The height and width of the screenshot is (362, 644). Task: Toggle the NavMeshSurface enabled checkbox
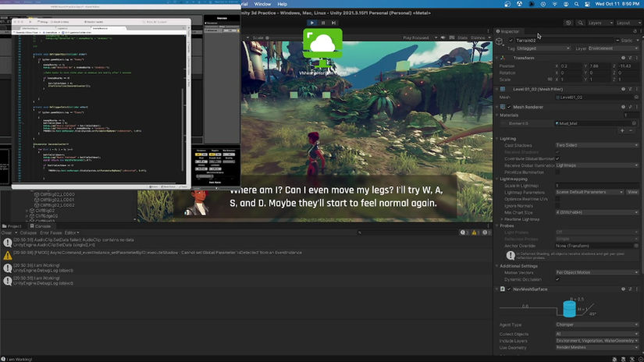(509, 289)
